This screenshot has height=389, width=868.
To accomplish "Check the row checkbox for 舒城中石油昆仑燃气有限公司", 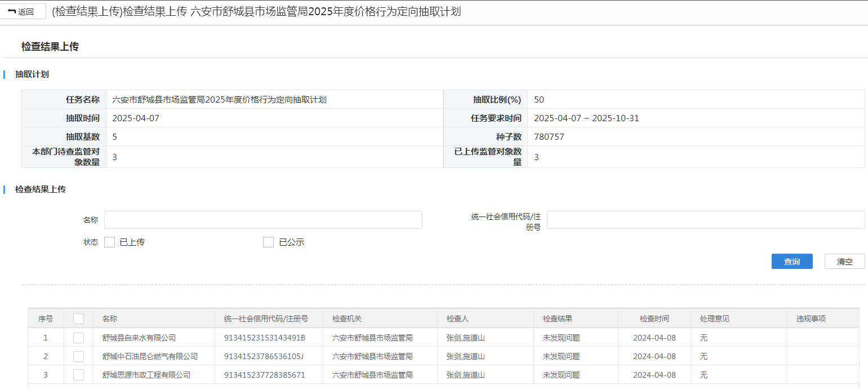I will [x=79, y=356].
